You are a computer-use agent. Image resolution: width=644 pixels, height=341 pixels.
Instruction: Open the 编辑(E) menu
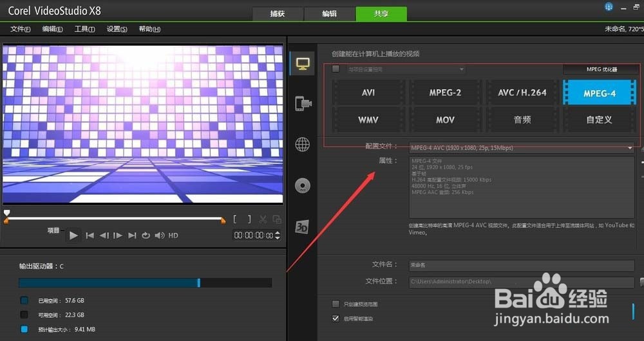53,29
